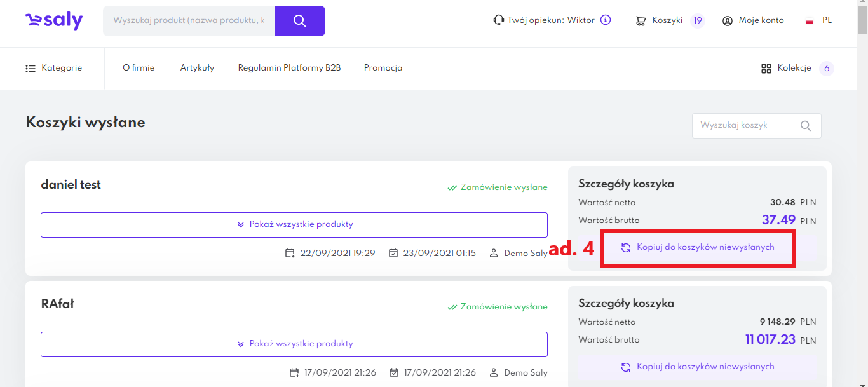Image resolution: width=868 pixels, height=387 pixels.
Task: Copy daniel test basket to unsent baskets
Action: [x=698, y=247]
